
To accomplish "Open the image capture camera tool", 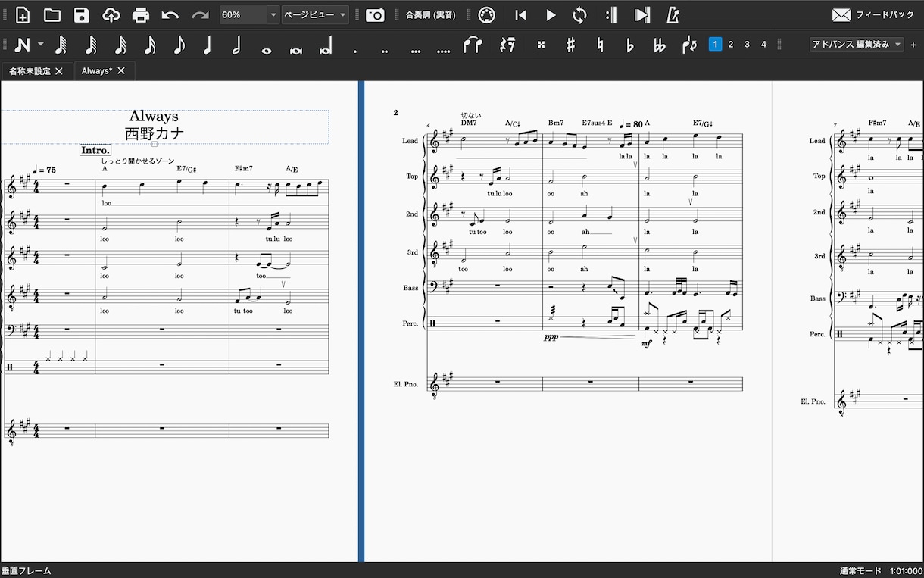I will click(375, 15).
